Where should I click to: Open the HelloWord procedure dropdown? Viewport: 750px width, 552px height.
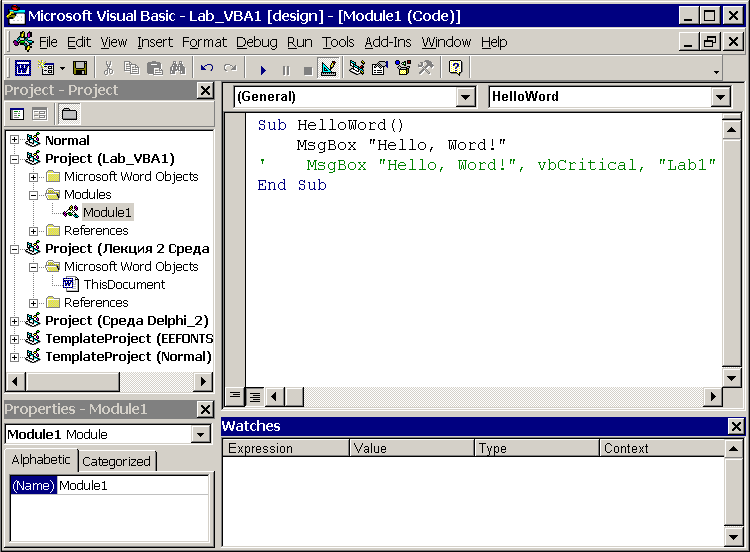tap(720, 97)
